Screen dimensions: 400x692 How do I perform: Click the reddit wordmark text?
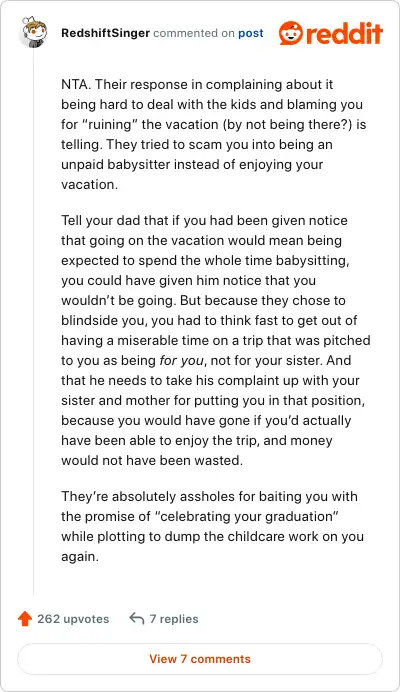(344, 33)
